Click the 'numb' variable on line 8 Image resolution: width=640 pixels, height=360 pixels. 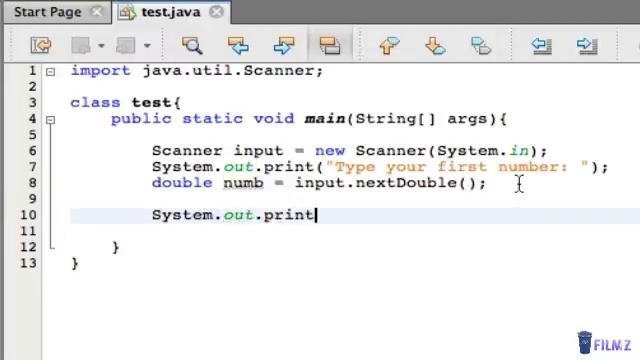coord(243,183)
